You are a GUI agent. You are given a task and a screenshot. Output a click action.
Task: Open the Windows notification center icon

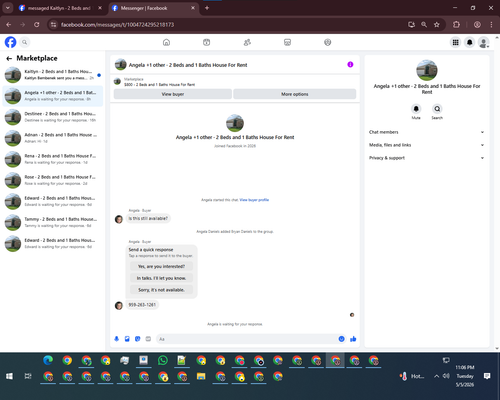[x=487, y=376]
